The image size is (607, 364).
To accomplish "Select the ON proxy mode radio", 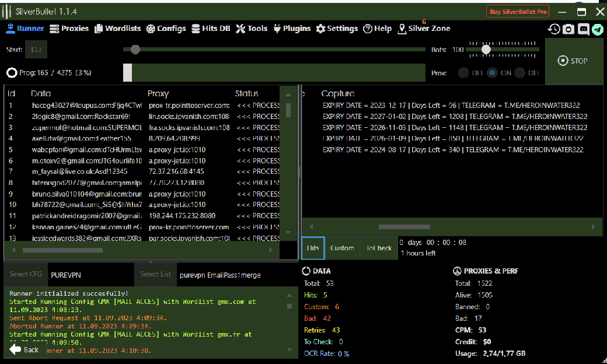I will coord(492,73).
